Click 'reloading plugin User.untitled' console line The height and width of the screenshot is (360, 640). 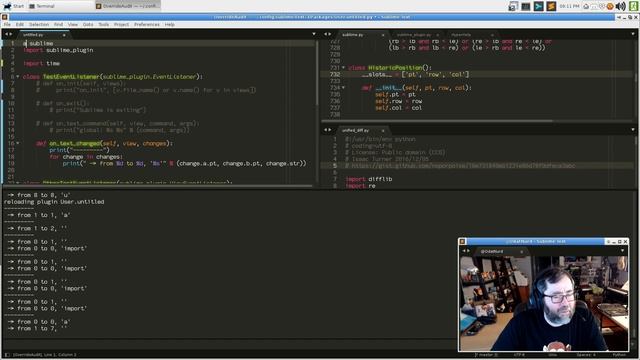point(54,202)
